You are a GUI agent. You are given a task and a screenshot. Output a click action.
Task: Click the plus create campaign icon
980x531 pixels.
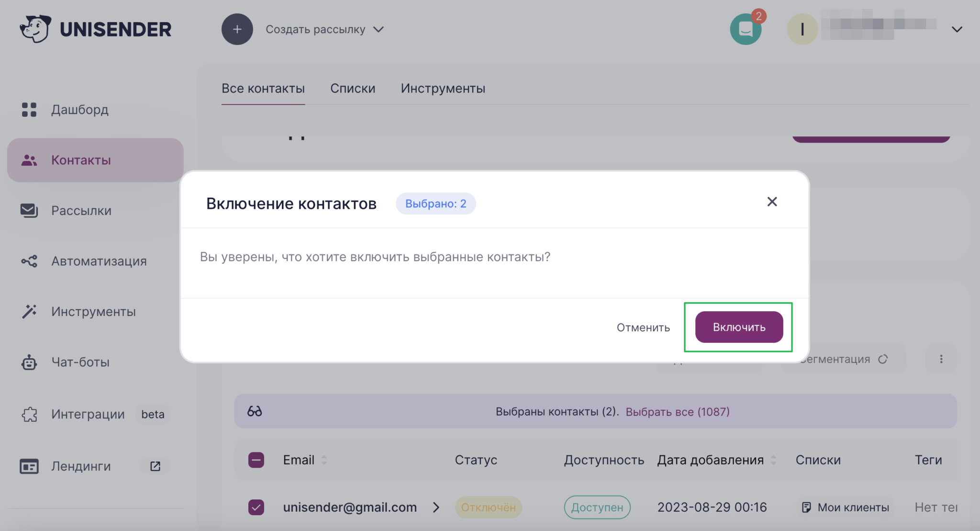[x=237, y=29]
